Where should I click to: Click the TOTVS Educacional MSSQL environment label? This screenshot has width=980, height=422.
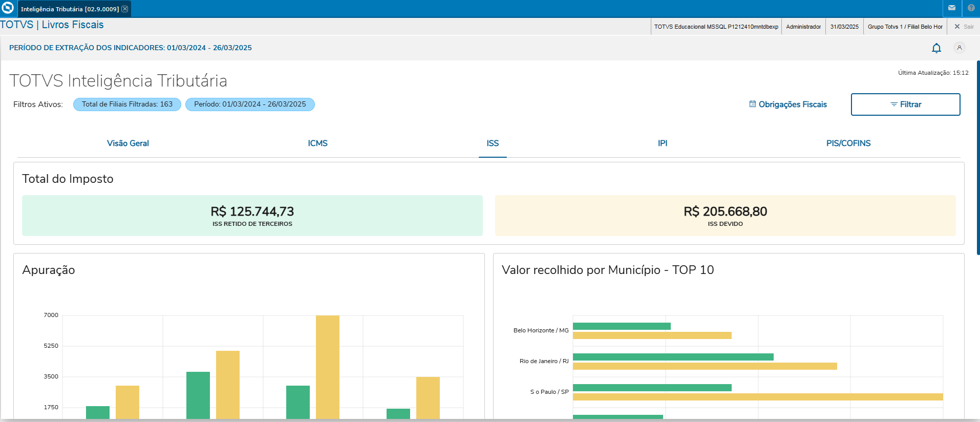(716, 27)
